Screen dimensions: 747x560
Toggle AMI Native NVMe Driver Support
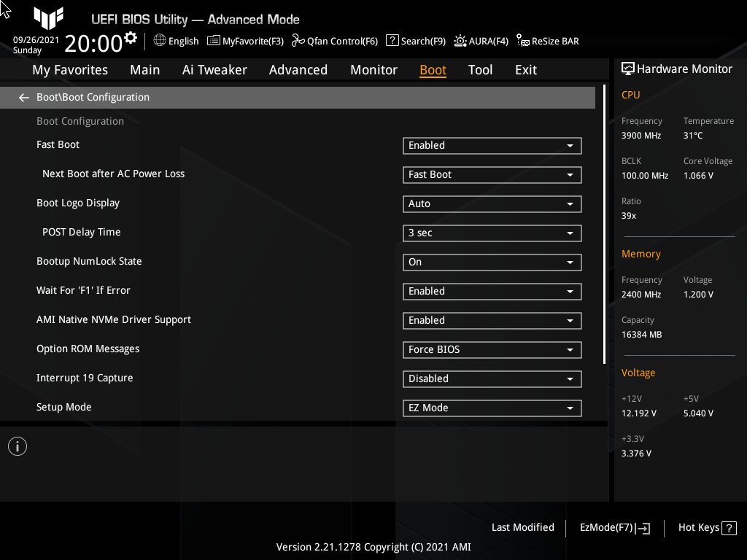(492, 320)
